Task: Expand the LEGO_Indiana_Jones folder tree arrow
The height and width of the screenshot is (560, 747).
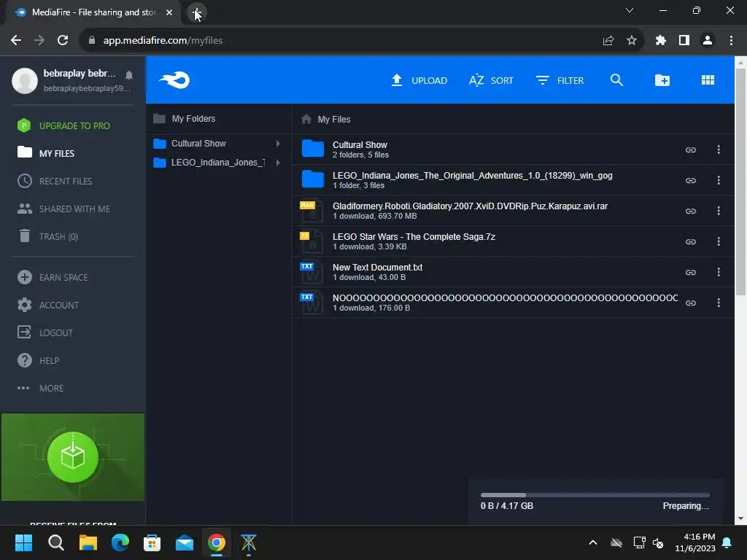Action: point(278,163)
